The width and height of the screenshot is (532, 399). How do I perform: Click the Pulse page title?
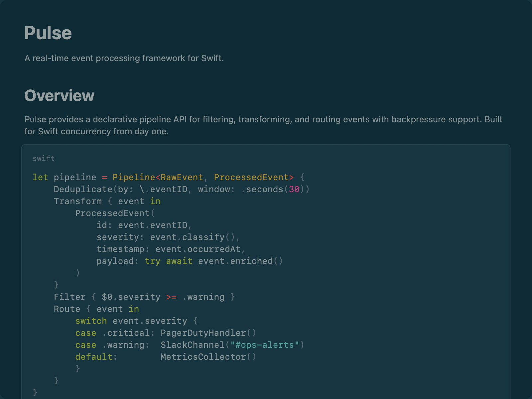coord(48,33)
